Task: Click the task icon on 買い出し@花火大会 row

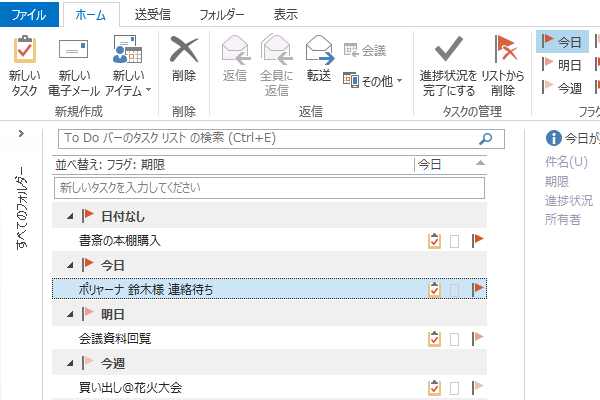Action: pyautogui.click(x=434, y=388)
